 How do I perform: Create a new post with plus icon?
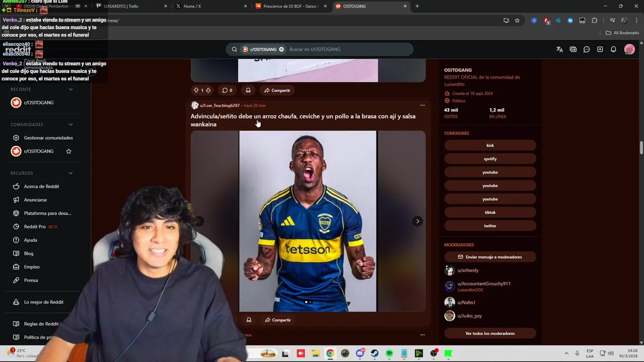[600, 49]
